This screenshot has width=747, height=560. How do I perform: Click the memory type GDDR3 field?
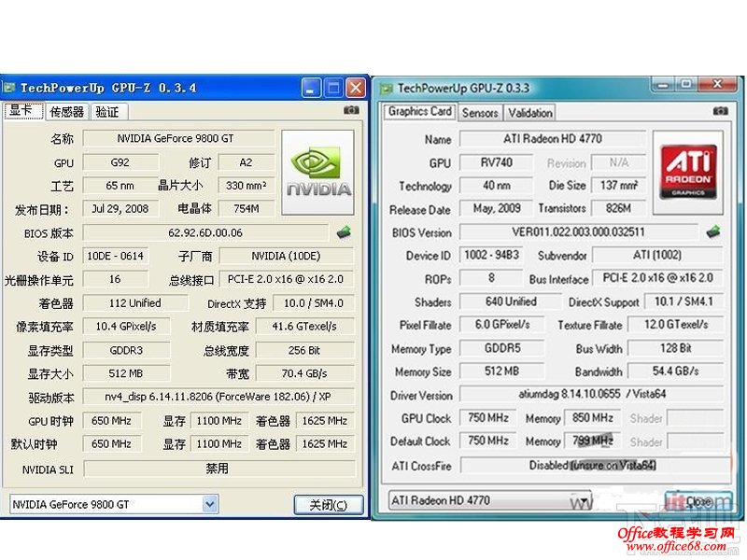[x=126, y=351]
